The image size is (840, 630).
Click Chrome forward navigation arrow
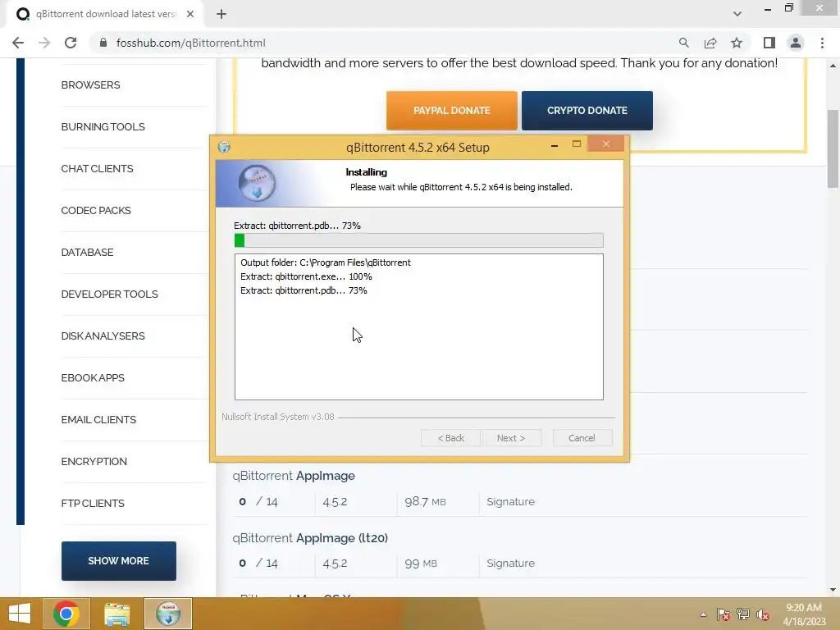point(44,43)
